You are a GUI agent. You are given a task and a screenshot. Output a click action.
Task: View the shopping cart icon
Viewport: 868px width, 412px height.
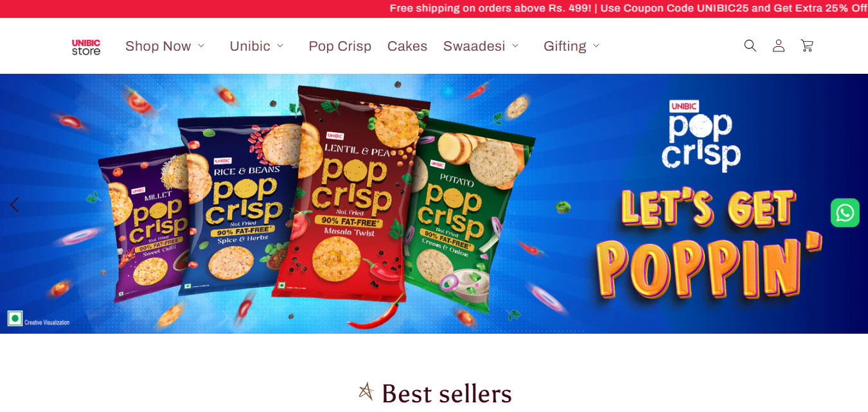(807, 46)
